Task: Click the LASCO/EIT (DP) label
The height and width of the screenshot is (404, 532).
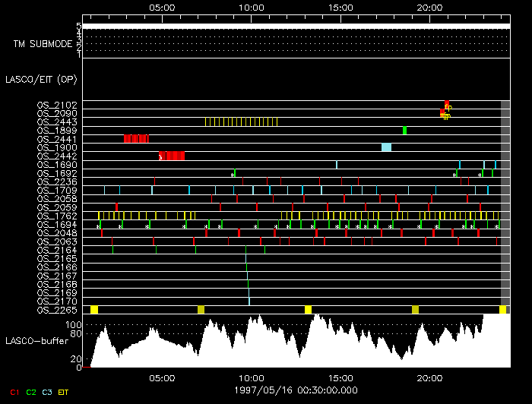Action: pos(40,79)
